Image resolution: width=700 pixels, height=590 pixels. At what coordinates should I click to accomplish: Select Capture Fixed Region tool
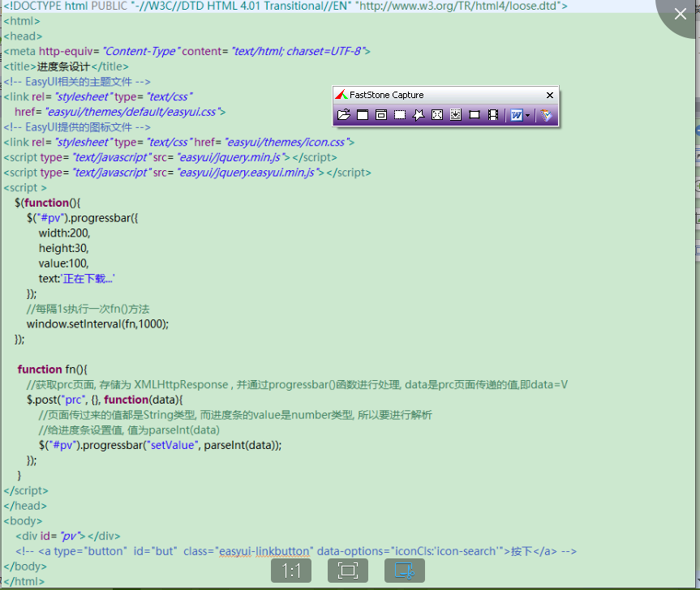(x=475, y=115)
